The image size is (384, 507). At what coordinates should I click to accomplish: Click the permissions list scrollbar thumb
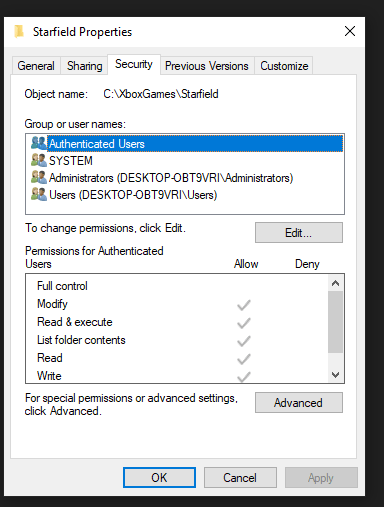pyautogui.click(x=335, y=322)
